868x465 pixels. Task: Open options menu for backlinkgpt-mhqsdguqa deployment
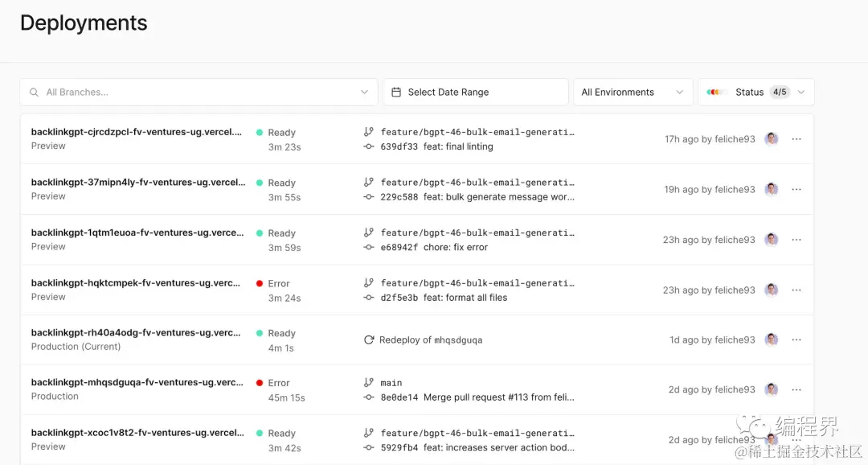796,389
